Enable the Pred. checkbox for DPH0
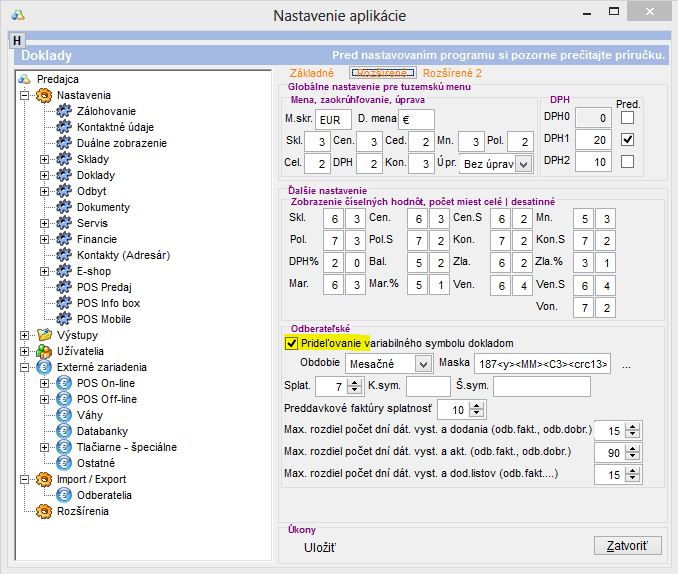 click(627, 118)
